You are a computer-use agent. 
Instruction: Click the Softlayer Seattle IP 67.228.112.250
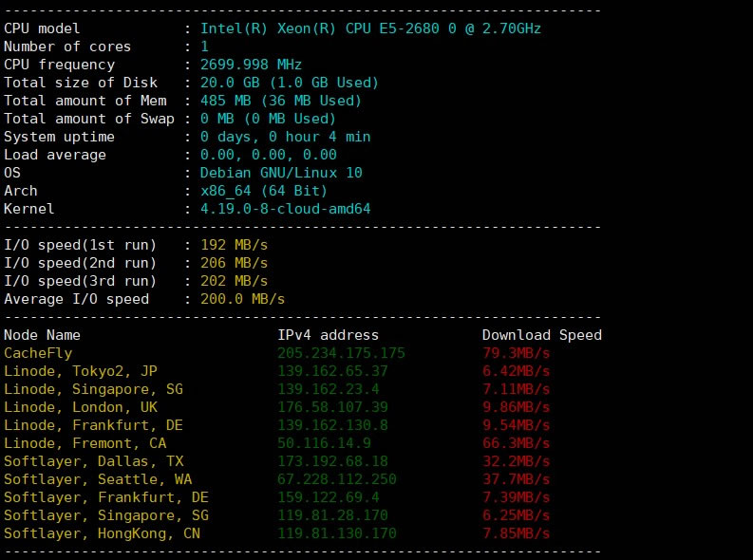[x=336, y=479]
